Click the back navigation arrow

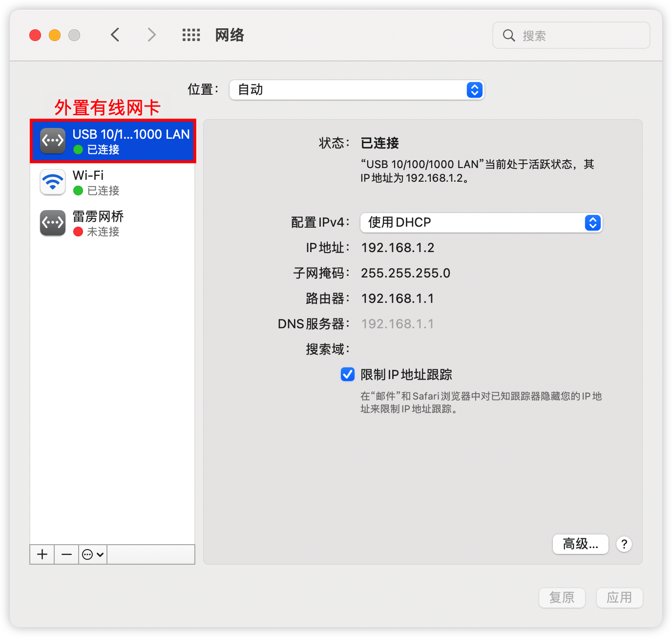click(115, 35)
